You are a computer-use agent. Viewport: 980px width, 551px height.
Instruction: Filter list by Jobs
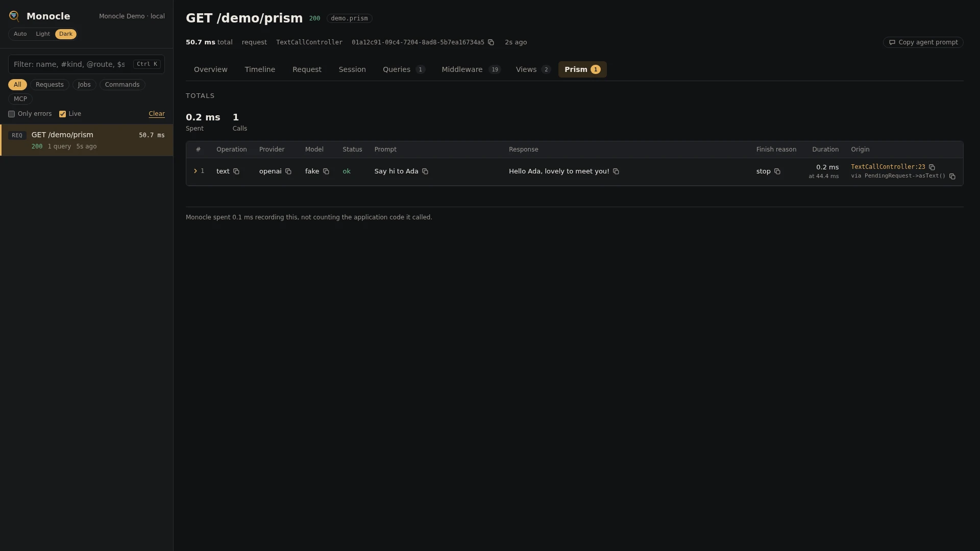pyautogui.click(x=84, y=85)
